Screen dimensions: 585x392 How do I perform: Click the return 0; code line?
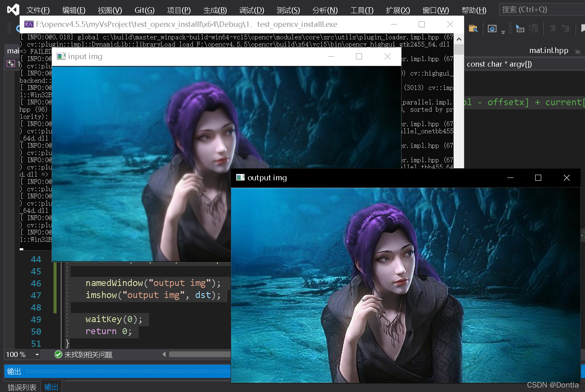pyautogui.click(x=108, y=331)
